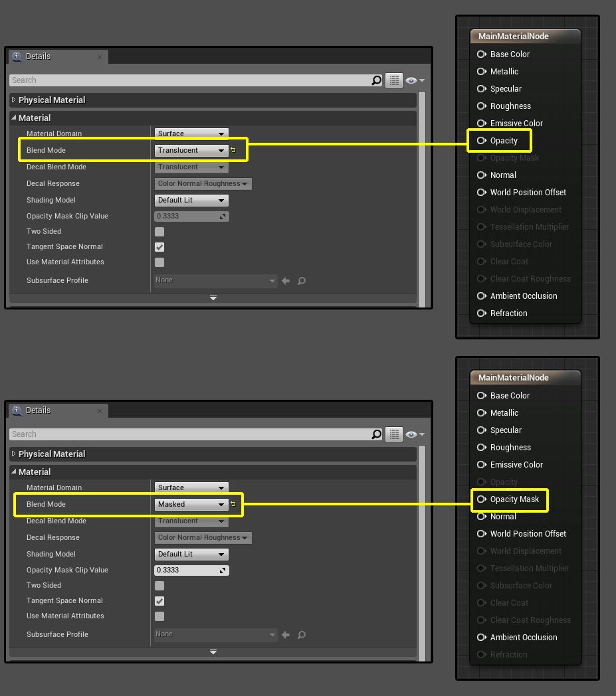Click the use-selected arrow beside Subsurface Profile
The image size is (616, 696).
(x=286, y=281)
